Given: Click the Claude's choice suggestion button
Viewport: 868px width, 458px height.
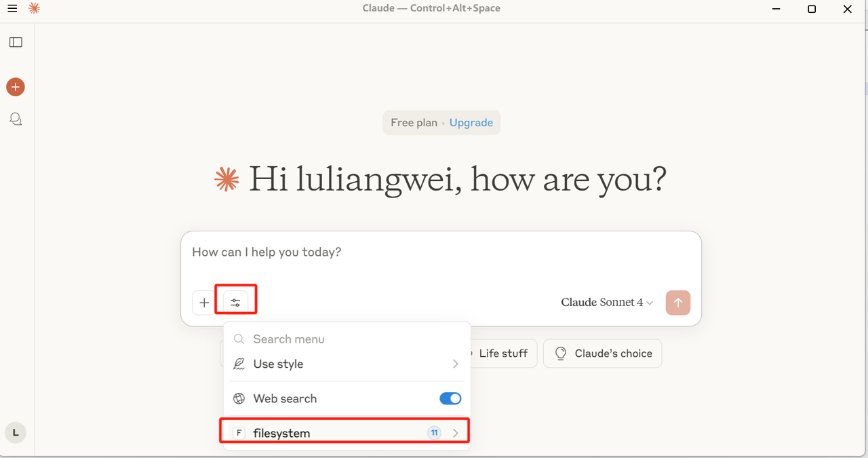Looking at the screenshot, I should point(602,354).
